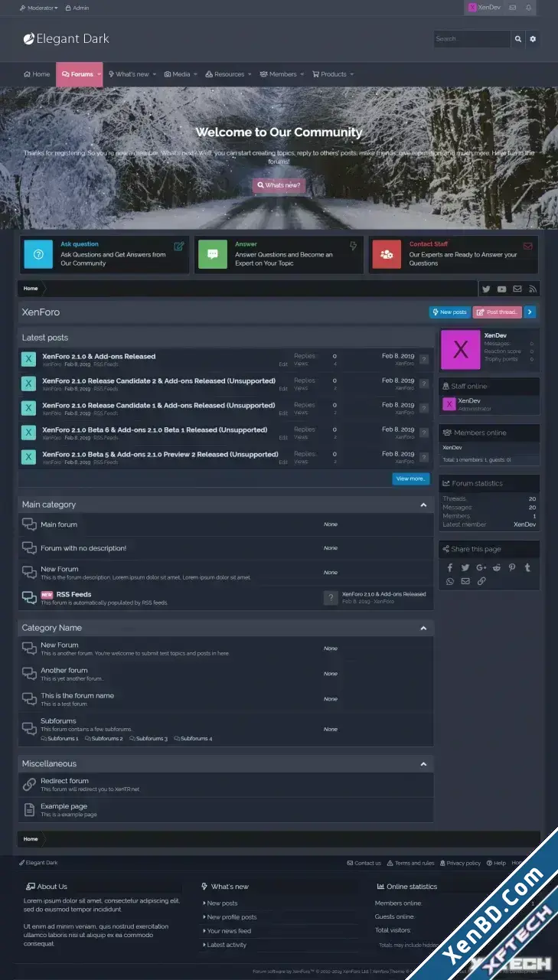Click the blue arrow button beside Post thread
This screenshot has height=980, width=558.
pyautogui.click(x=530, y=312)
